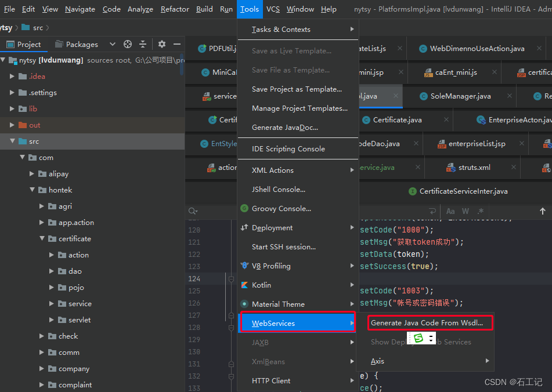
Task: Open IDE Scripting Console
Action: [x=298, y=149]
